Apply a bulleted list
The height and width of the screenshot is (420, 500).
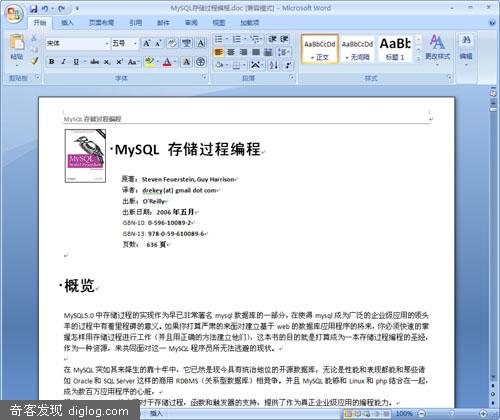pyautogui.click(x=220, y=39)
